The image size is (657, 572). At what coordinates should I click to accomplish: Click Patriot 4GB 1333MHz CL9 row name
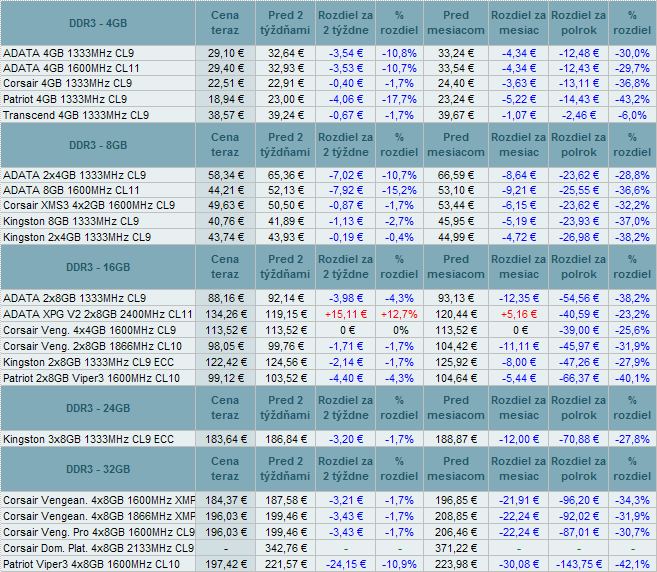pos(65,99)
